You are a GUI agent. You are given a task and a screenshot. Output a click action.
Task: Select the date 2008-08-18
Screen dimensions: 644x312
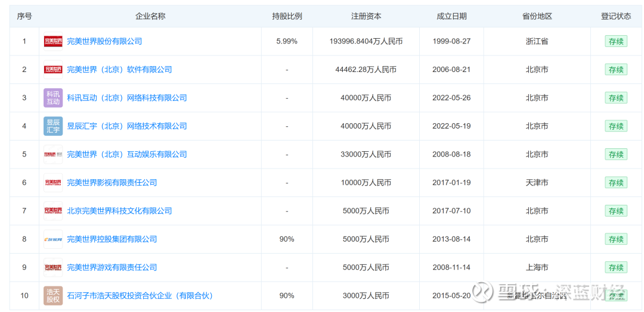pos(451,155)
